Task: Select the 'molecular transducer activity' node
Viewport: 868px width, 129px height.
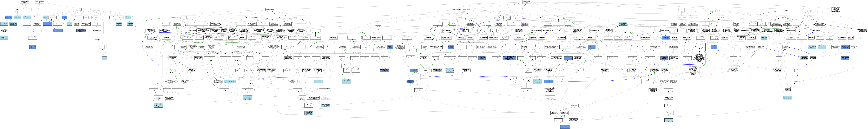Action: click(27, 10)
